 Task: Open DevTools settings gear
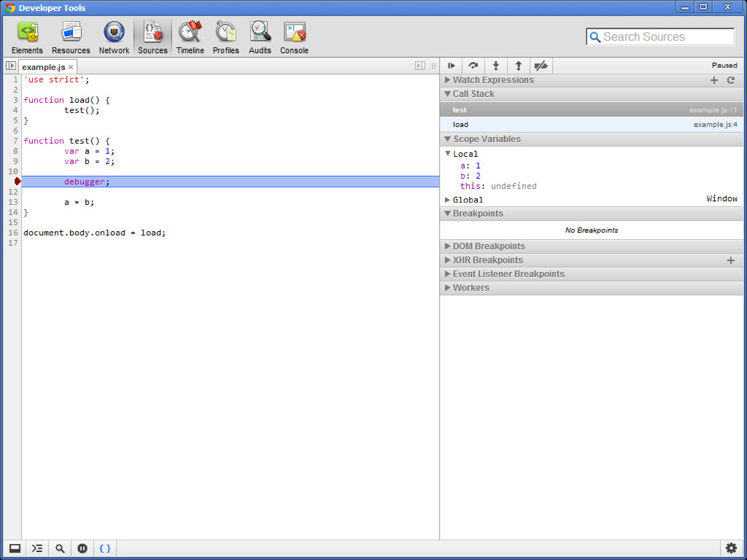(731, 548)
